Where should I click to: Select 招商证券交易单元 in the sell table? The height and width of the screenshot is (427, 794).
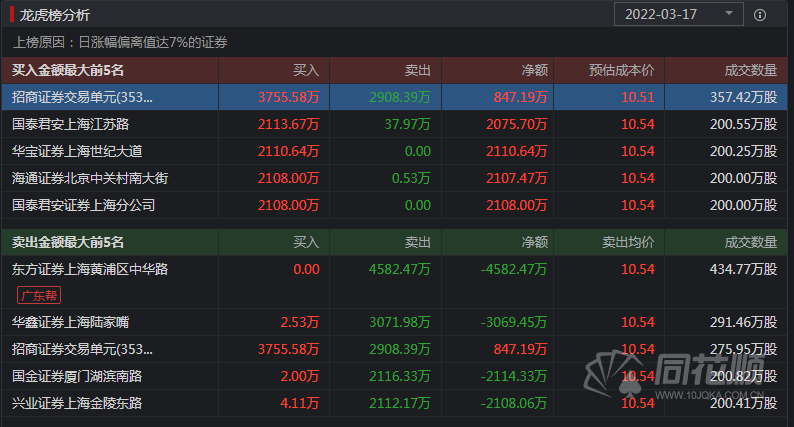click(394, 349)
